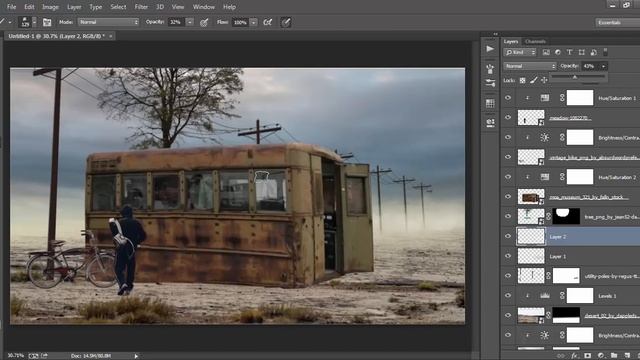Image resolution: width=640 pixels, height=360 pixels.
Task: Lock image pixels brush icon
Action: click(533, 80)
